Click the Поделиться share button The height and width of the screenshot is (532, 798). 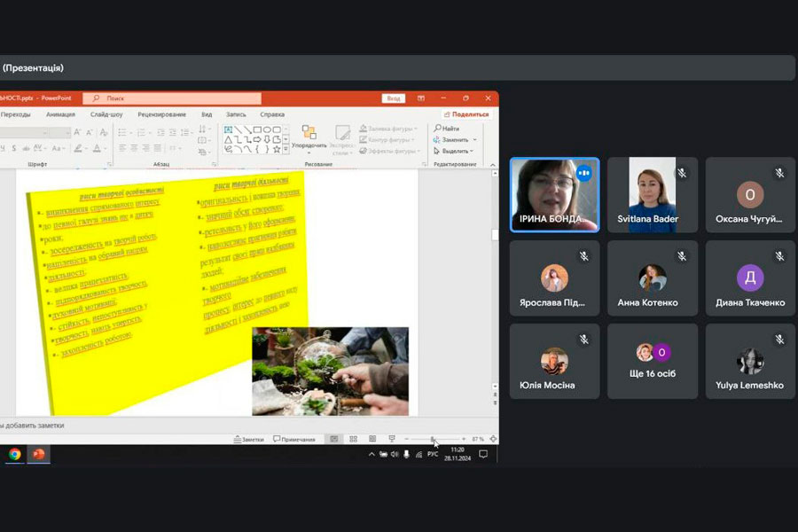tap(466, 114)
